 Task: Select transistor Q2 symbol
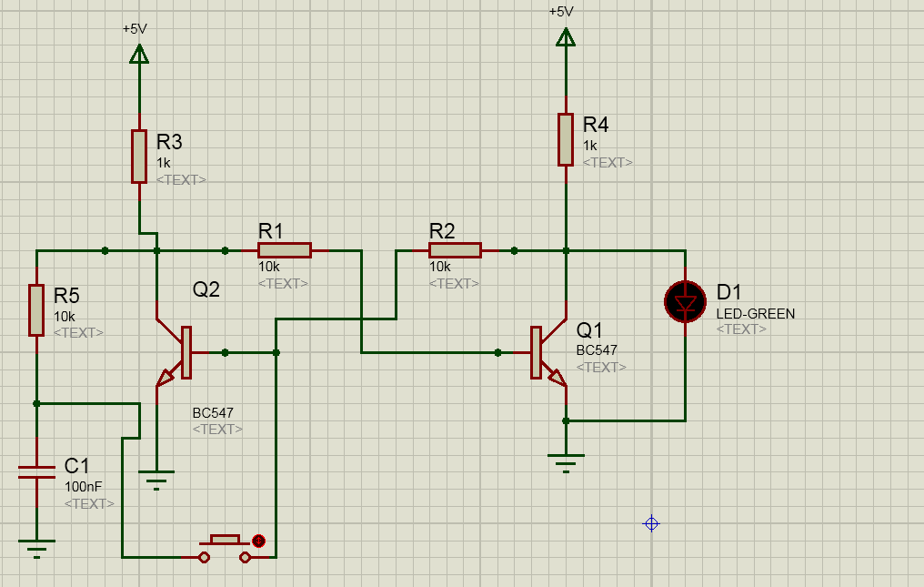pyautogui.click(x=175, y=353)
